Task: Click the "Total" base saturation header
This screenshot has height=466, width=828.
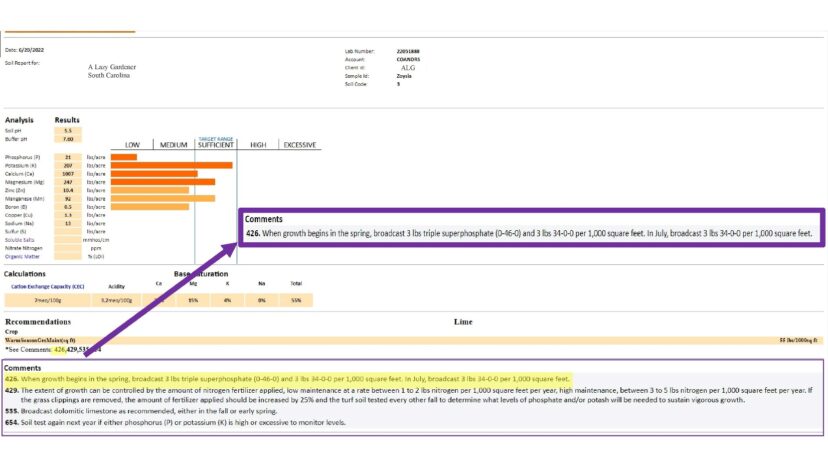Action: click(x=296, y=284)
